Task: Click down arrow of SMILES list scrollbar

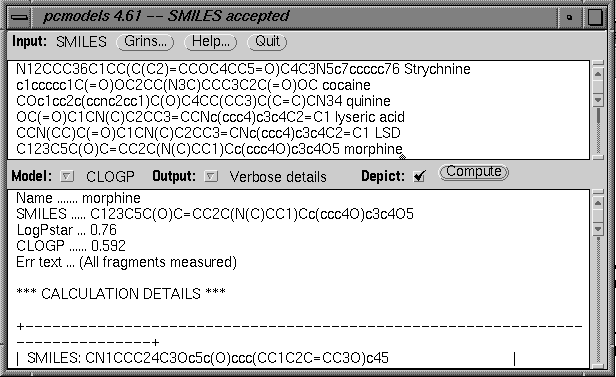Action: (x=598, y=100)
